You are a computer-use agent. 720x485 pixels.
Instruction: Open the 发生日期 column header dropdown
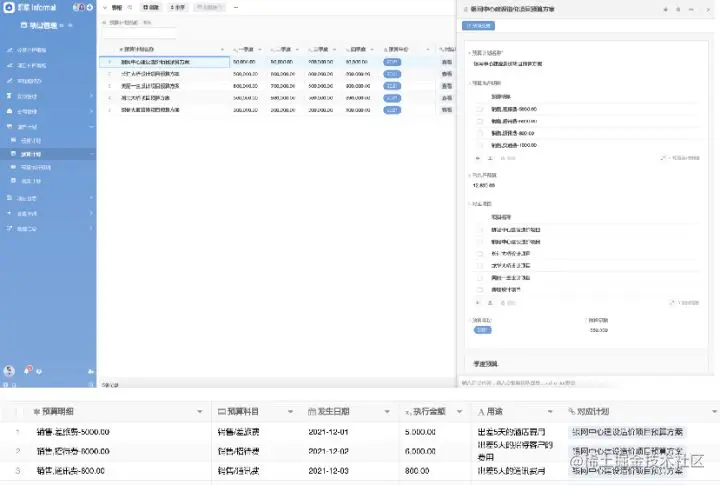[387, 412]
